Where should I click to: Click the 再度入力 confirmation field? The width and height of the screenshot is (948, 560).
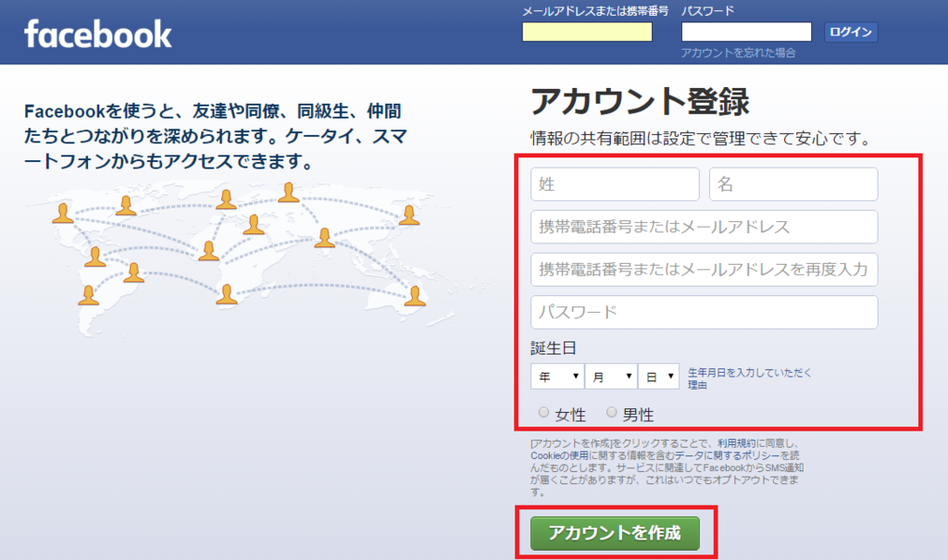coord(705,269)
